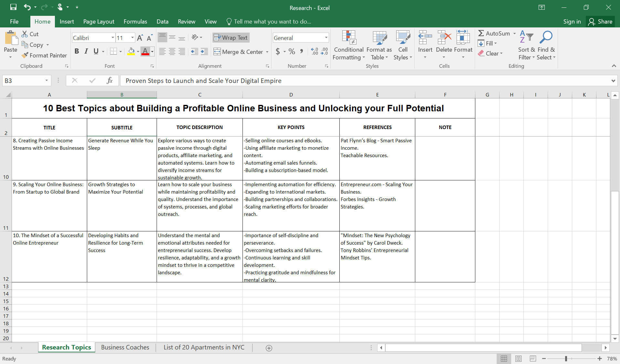Toggle Bold formatting
The width and height of the screenshot is (620, 364).
pyautogui.click(x=77, y=51)
